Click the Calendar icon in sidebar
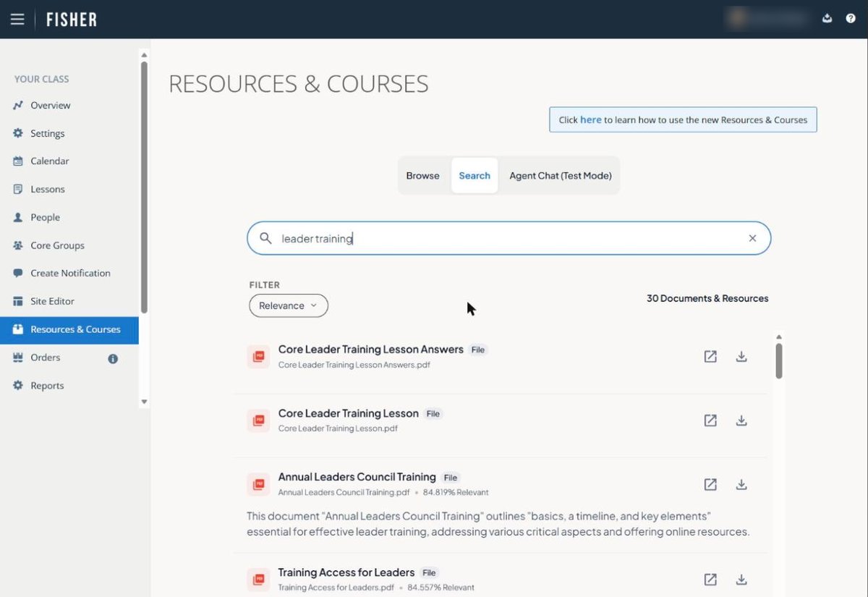This screenshot has width=868, height=597. click(18, 161)
